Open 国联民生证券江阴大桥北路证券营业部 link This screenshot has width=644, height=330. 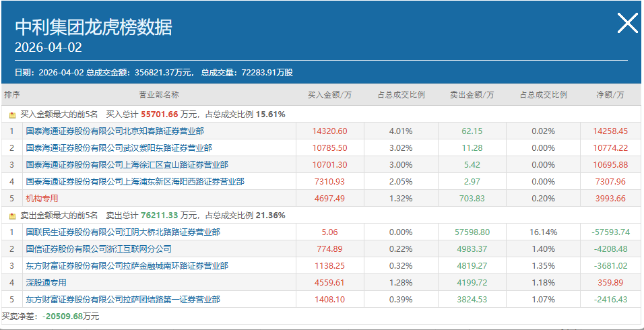123,232
